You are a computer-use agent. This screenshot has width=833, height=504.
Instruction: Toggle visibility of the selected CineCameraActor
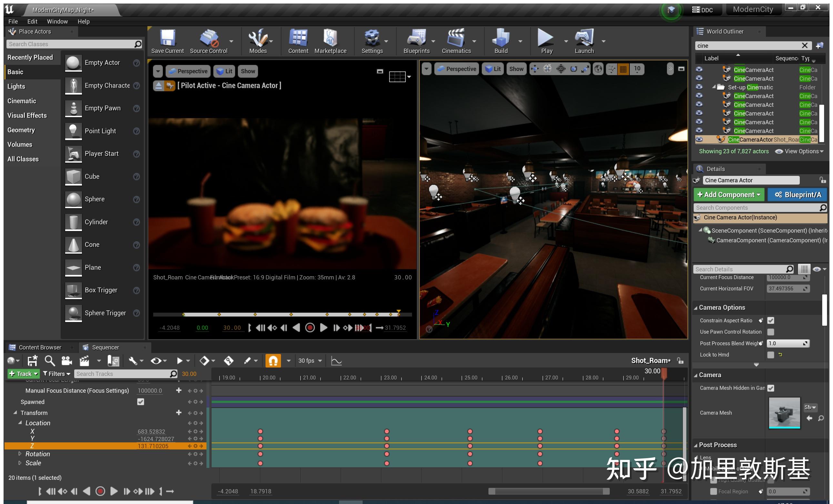click(x=699, y=139)
